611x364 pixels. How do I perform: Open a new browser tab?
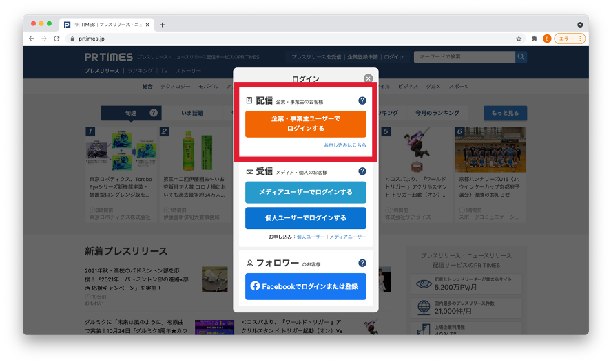[x=163, y=25]
